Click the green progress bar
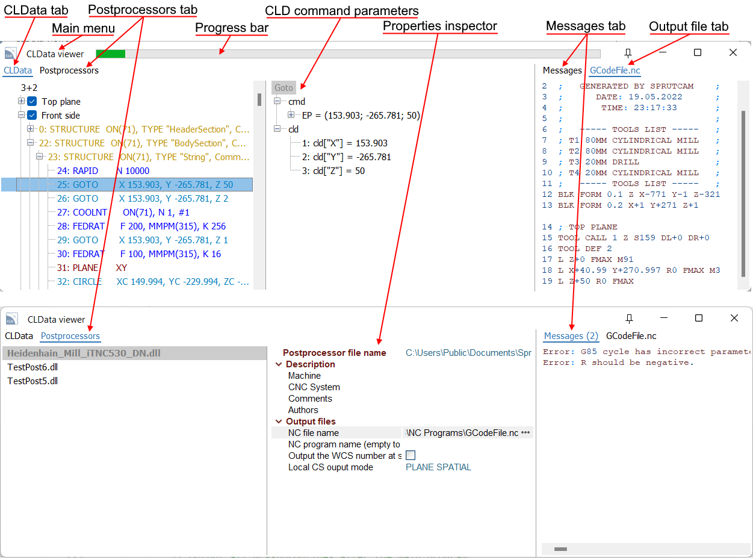The width and height of the screenshot is (753, 560). click(111, 53)
